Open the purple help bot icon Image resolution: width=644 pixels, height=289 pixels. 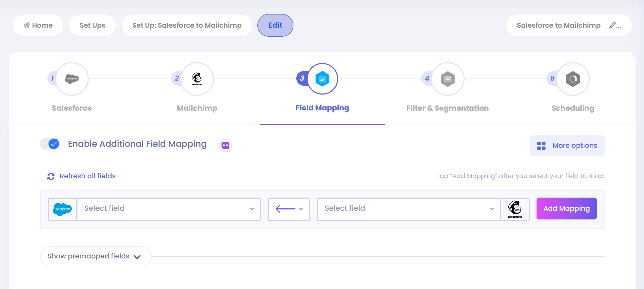coord(225,145)
